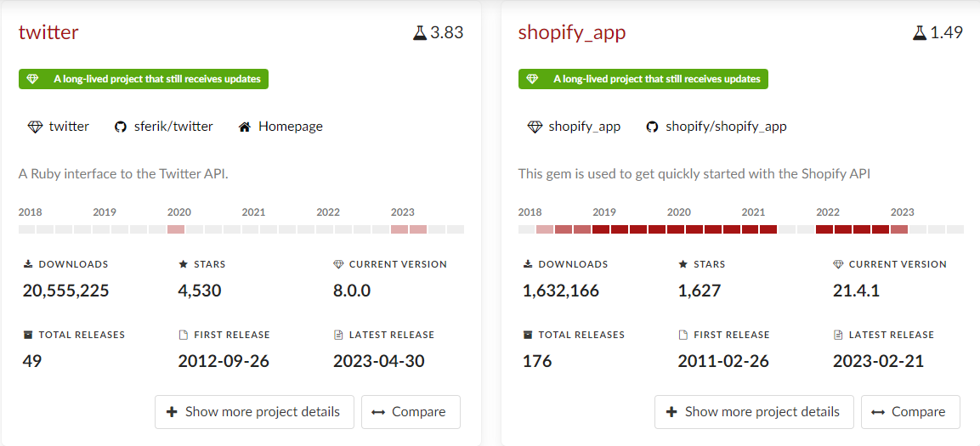Viewport: 980px width, 446px height.
Task: Click the description 'A Ruby interface to the Twitter API.'
Action: point(124,173)
